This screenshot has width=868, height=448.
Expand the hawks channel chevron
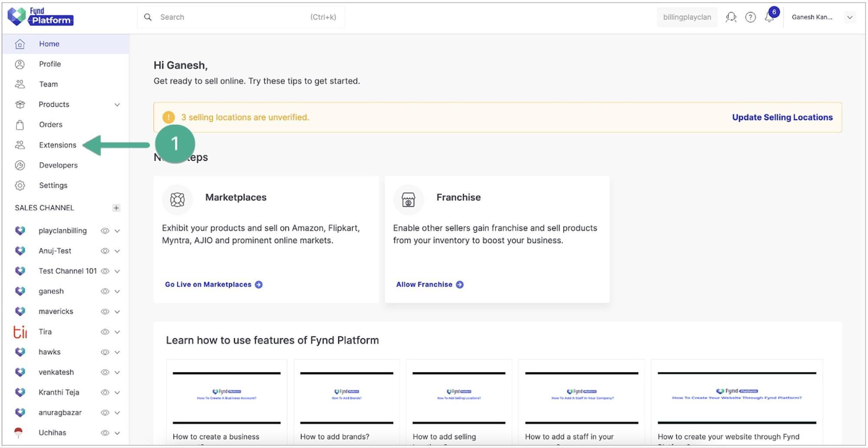(117, 352)
